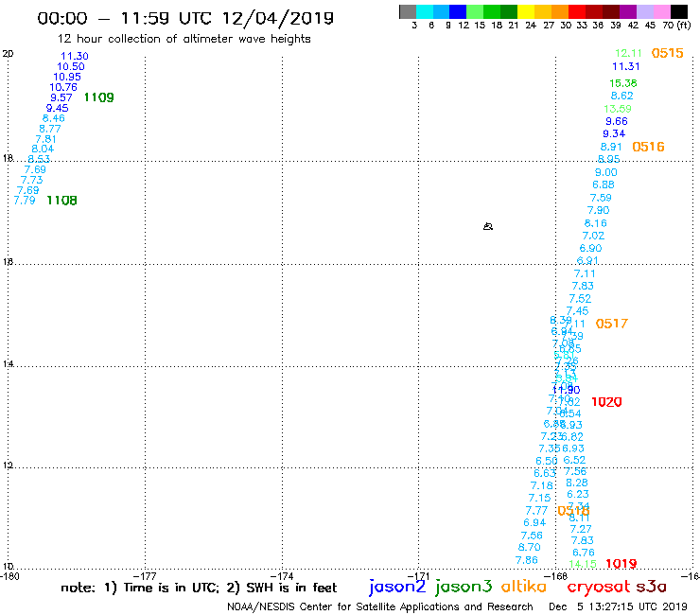This screenshot has width=700, height=615.
Task: Click the wave height value 10.95
Action: tap(67, 77)
